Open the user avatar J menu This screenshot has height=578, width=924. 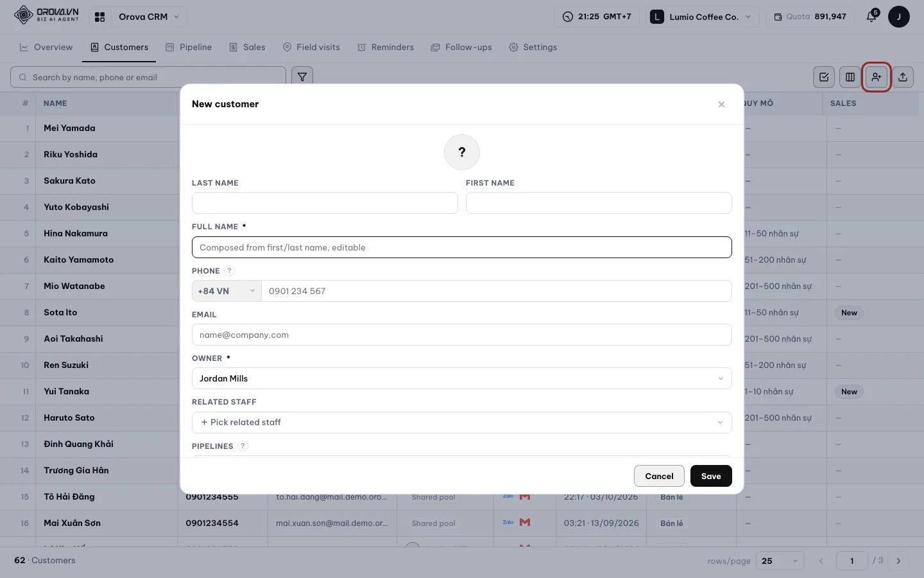click(x=899, y=17)
